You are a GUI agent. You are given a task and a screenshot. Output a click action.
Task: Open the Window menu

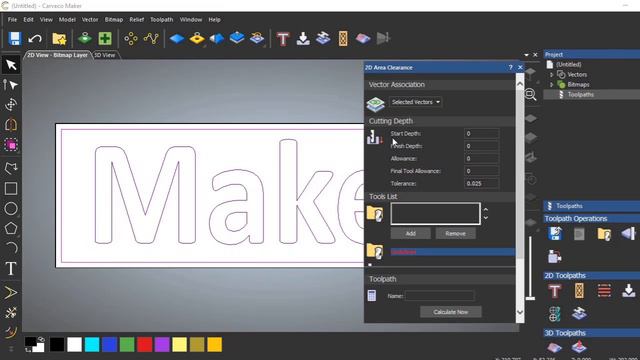click(x=191, y=20)
